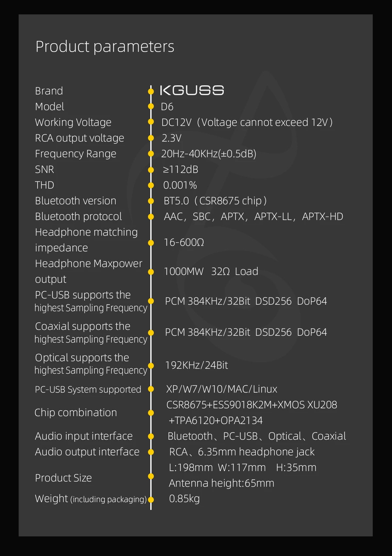Select the DC12V working voltage value
The image size is (392, 556).
pyautogui.click(x=247, y=122)
